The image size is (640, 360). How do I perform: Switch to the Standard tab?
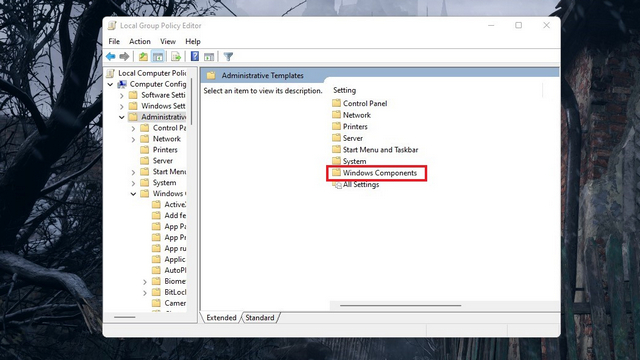click(x=260, y=318)
